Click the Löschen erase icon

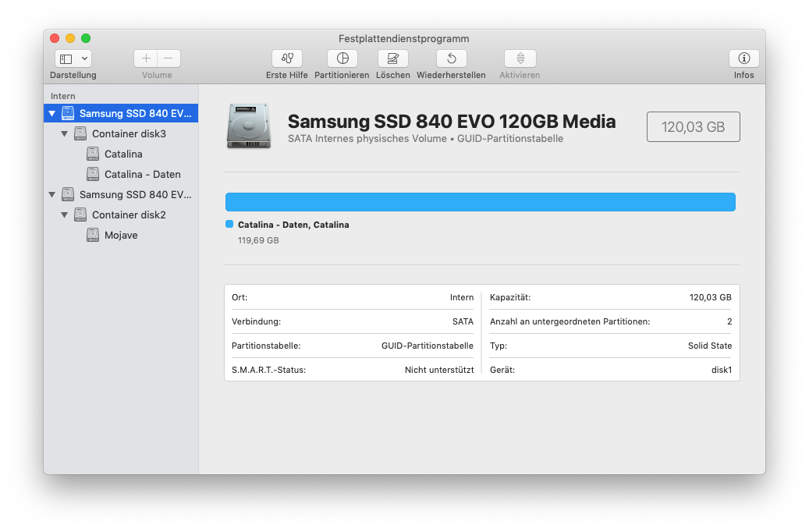pos(392,59)
